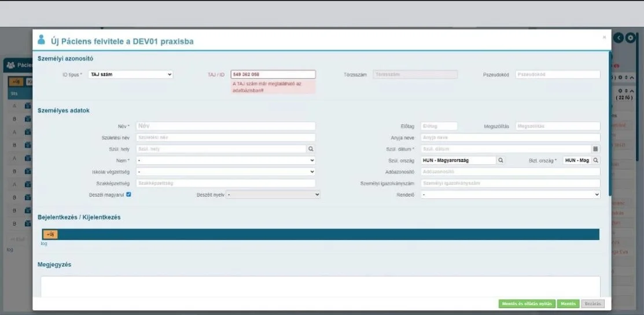Click Mentés és ellátás nyitás button
Screen dimensions: 644x315
[x=527, y=304]
